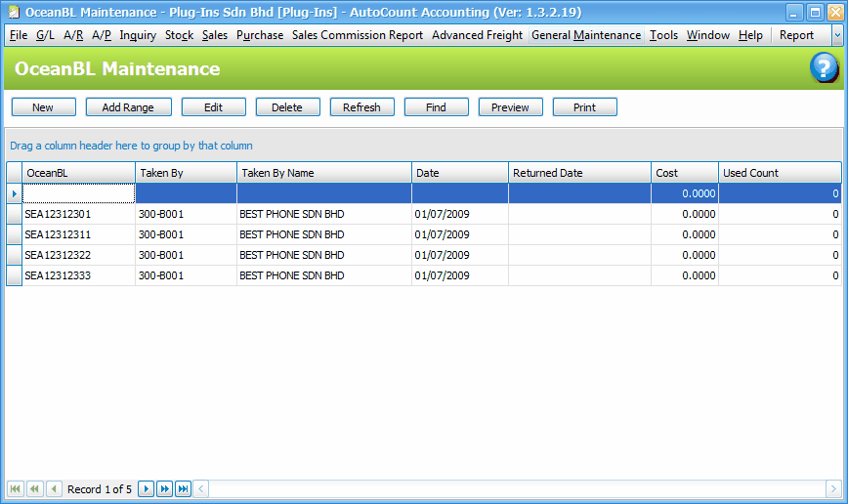Sort by Returned Date column header
This screenshot has width=848, height=504.
[579, 173]
